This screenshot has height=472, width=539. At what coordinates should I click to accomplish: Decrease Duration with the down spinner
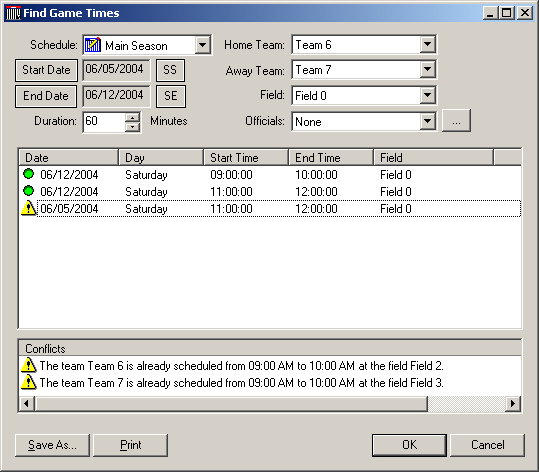tap(132, 127)
